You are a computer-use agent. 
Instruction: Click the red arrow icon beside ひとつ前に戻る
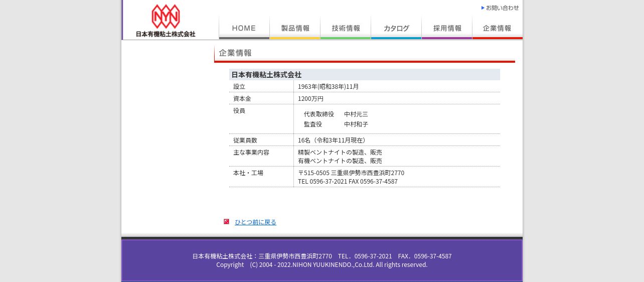pos(227,221)
